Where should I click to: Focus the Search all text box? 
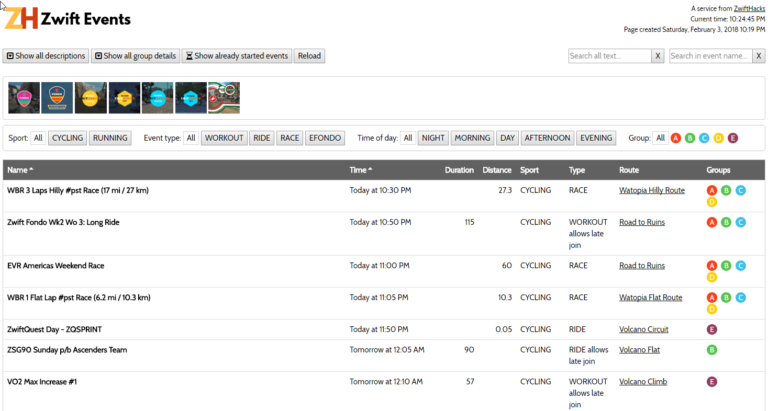point(610,56)
